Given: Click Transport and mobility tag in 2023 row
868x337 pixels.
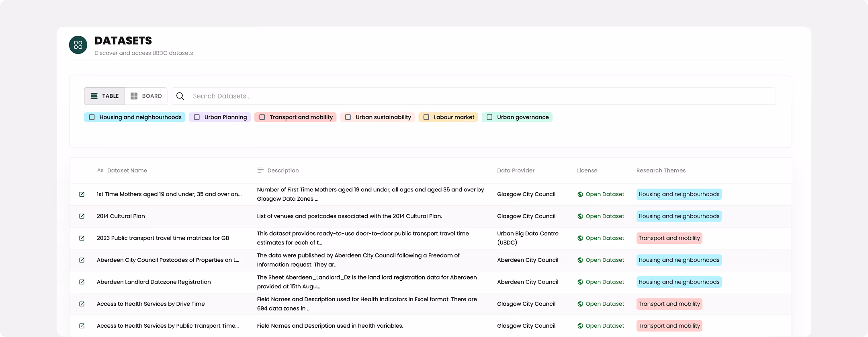Looking at the screenshot, I should [669, 238].
